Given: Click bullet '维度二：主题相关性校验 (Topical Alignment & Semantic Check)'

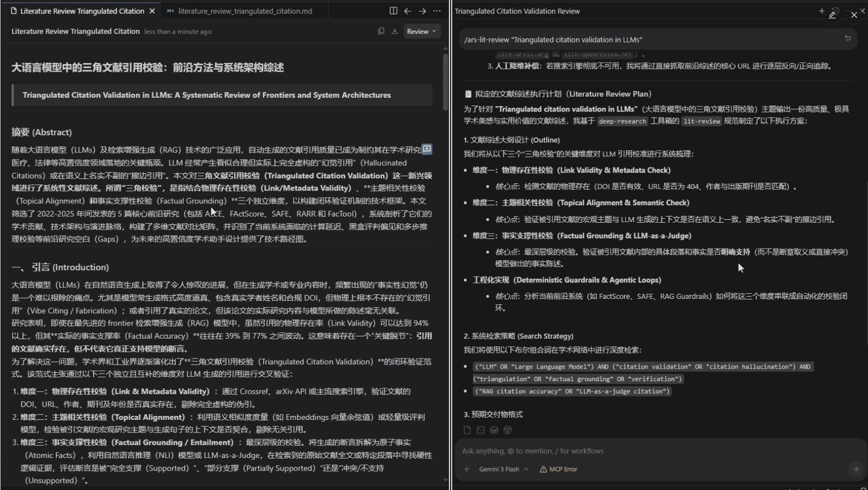Looking at the screenshot, I should tap(581, 203).
